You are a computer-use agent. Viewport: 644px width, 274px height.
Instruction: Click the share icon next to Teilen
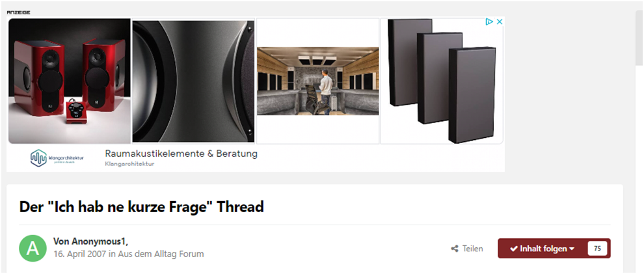click(x=455, y=249)
